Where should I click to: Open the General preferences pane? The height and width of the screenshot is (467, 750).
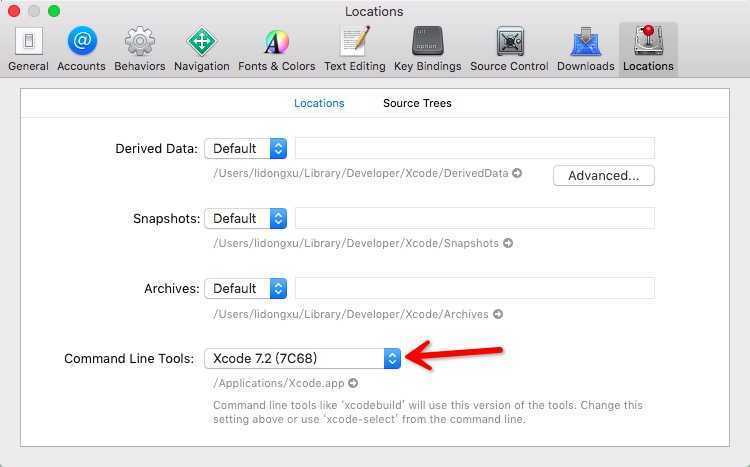click(x=28, y=49)
